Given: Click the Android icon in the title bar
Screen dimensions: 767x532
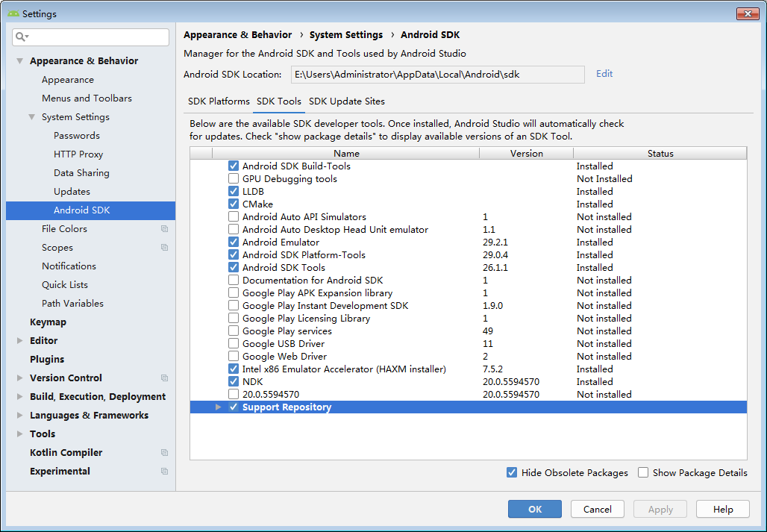Looking at the screenshot, I should pyautogui.click(x=13, y=13).
